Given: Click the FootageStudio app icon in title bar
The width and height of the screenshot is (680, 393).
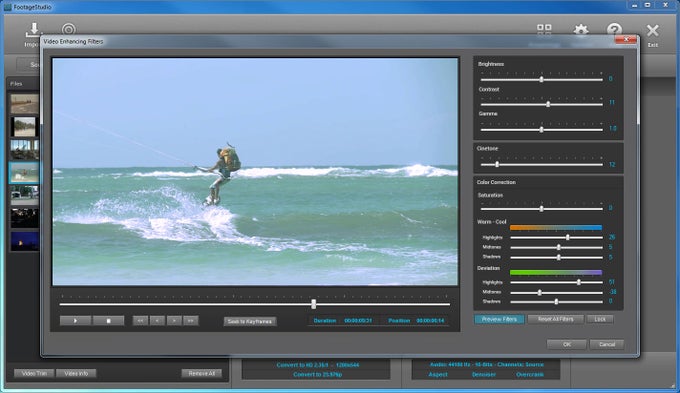Looking at the screenshot, I should coord(7,7).
